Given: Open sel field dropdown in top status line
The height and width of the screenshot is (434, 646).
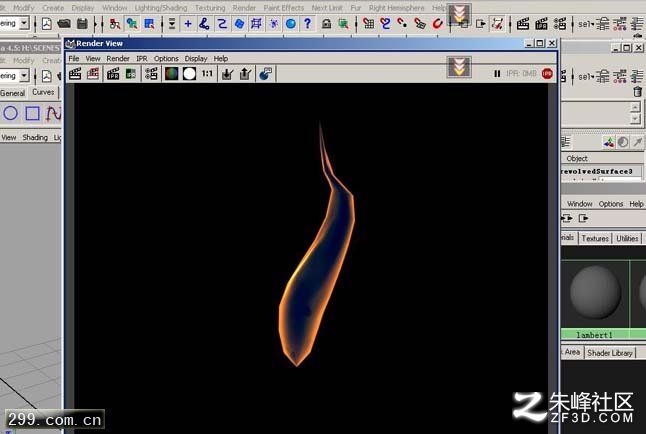Looking at the screenshot, I should click(x=586, y=24).
